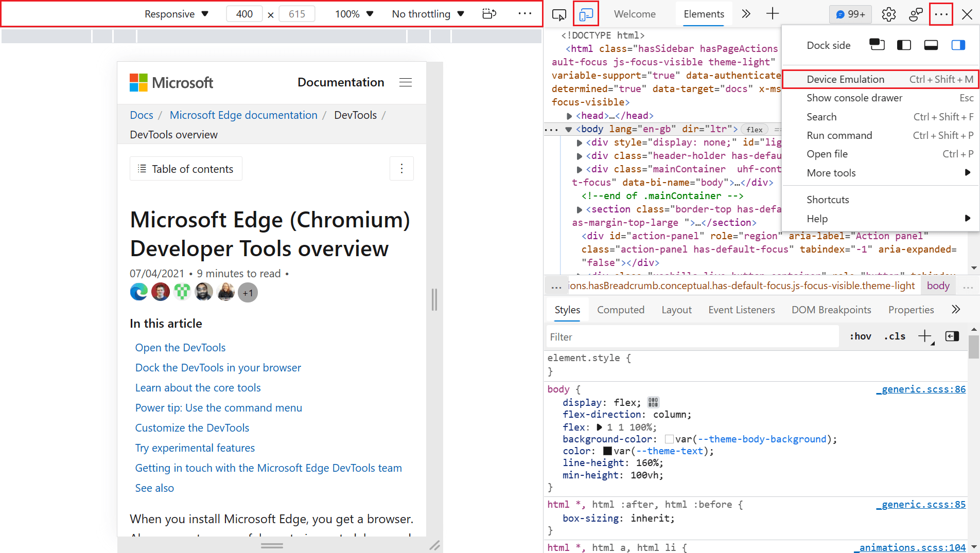980x553 pixels.
Task: Open the Responsive device dropdown
Action: (x=176, y=14)
